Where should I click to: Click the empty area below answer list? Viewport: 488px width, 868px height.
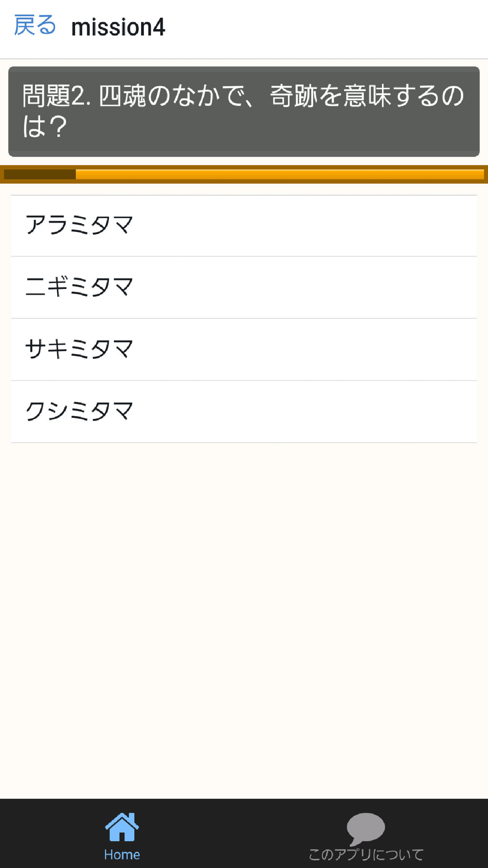coord(244,620)
